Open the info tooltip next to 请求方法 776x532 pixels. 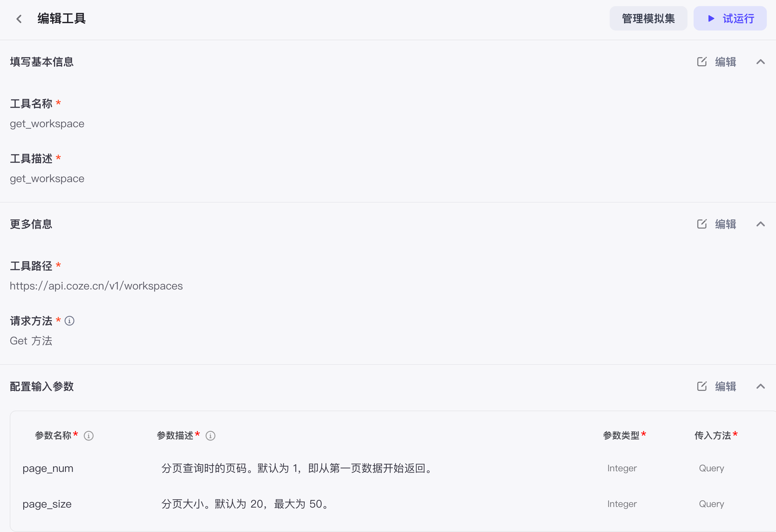tap(70, 321)
